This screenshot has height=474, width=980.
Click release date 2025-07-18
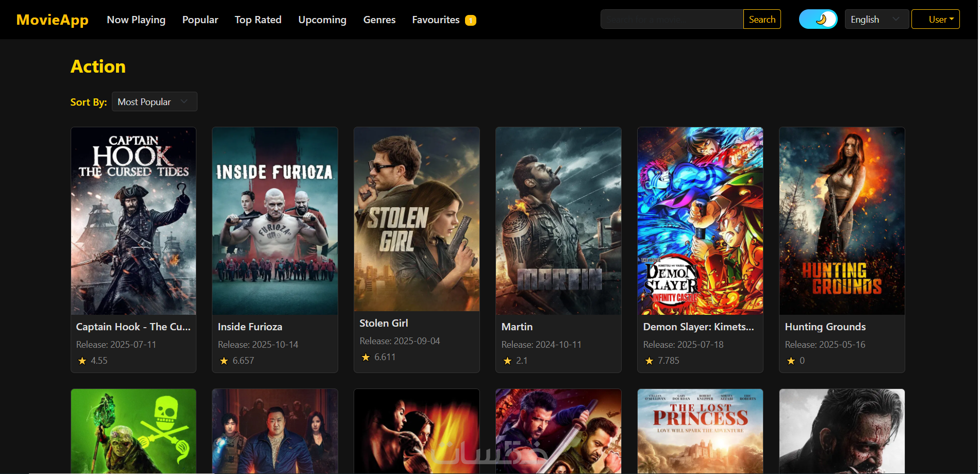(x=683, y=345)
